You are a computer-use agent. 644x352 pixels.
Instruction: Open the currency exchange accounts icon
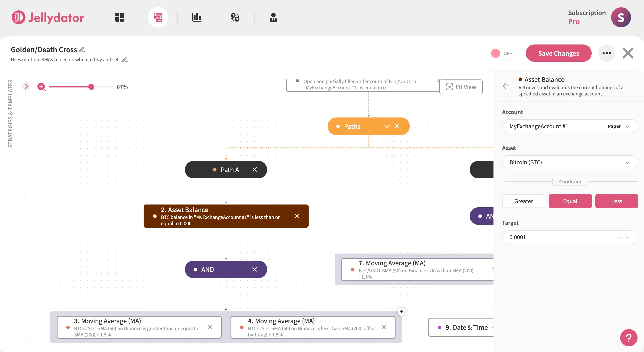coord(235,17)
